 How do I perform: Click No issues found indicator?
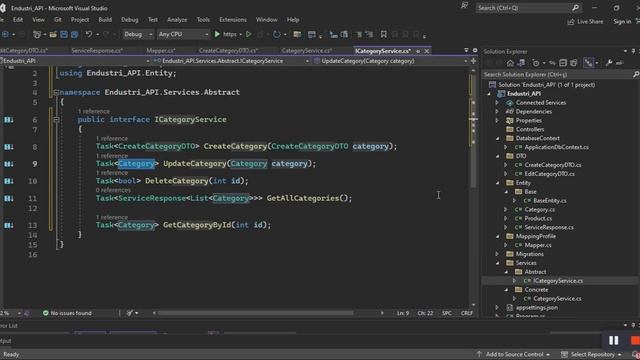coord(67,313)
